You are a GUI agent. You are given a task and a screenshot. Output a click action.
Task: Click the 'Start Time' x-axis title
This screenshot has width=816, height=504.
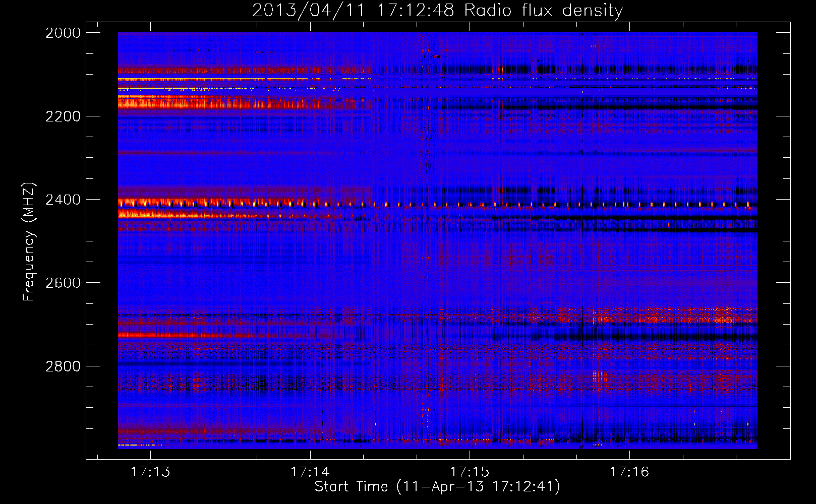352,486
